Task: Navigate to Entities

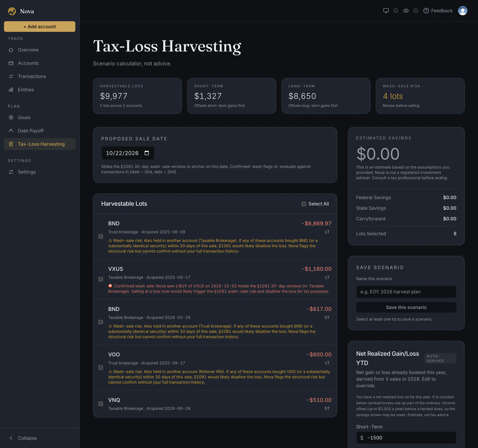Action: pyautogui.click(x=40, y=89)
